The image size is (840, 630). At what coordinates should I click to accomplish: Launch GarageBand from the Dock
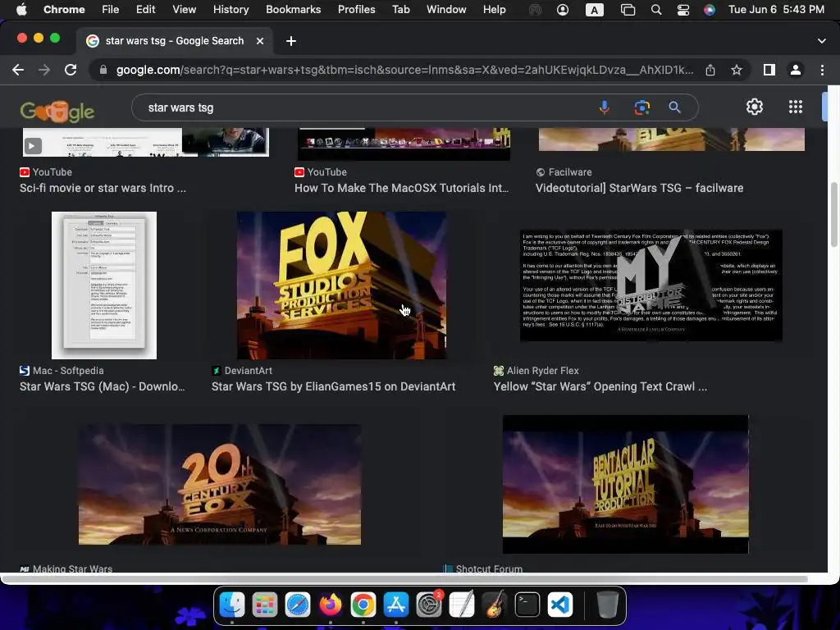[x=495, y=605]
